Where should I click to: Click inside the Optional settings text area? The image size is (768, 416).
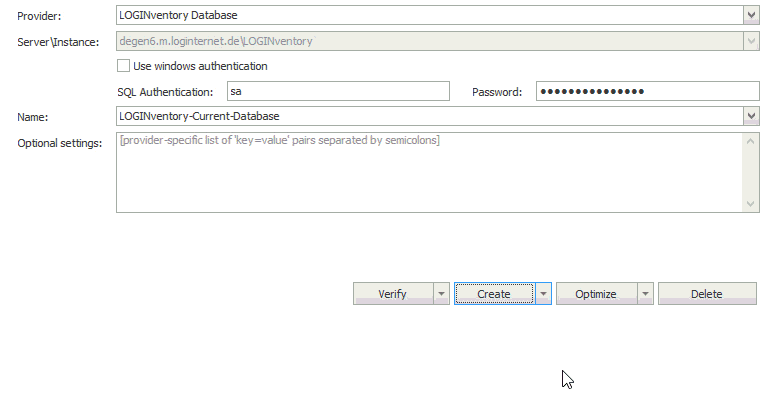click(430, 172)
